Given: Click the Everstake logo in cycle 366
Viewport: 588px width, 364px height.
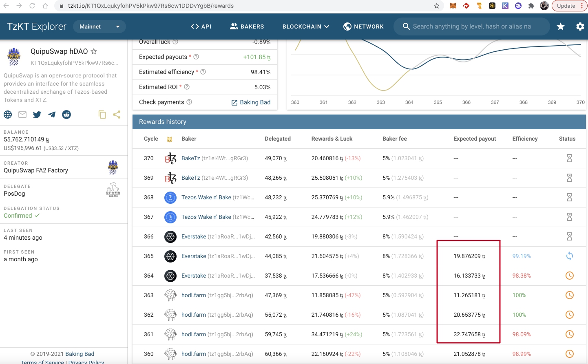Looking at the screenshot, I should [170, 236].
